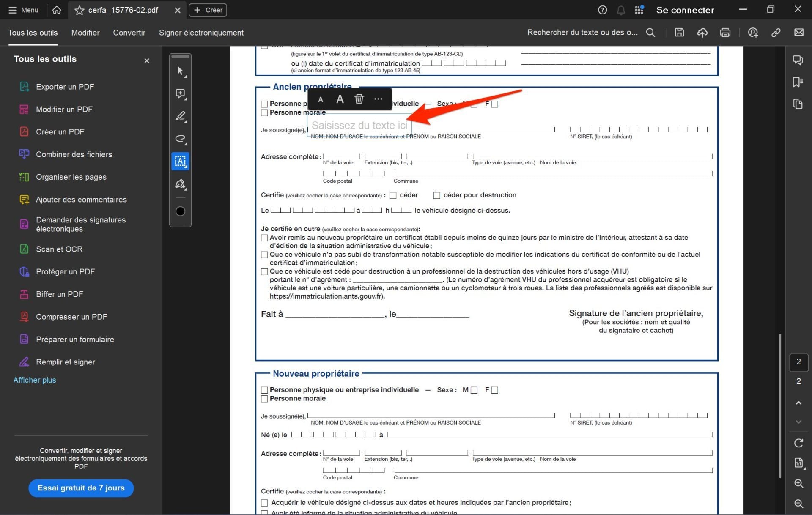Open the bookmarks panel icon on the right
Image resolution: width=812 pixels, height=515 pixels.
pyautogui.click(x=798, y=82)
